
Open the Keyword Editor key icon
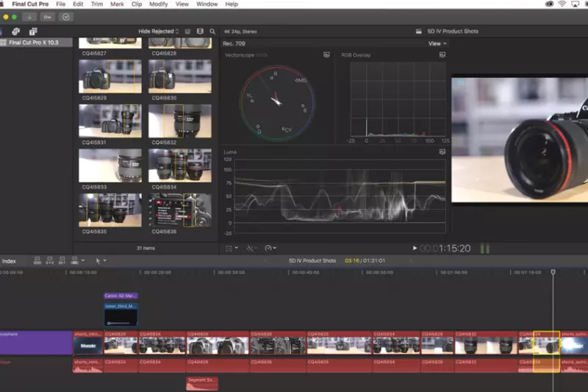point(47,17)
